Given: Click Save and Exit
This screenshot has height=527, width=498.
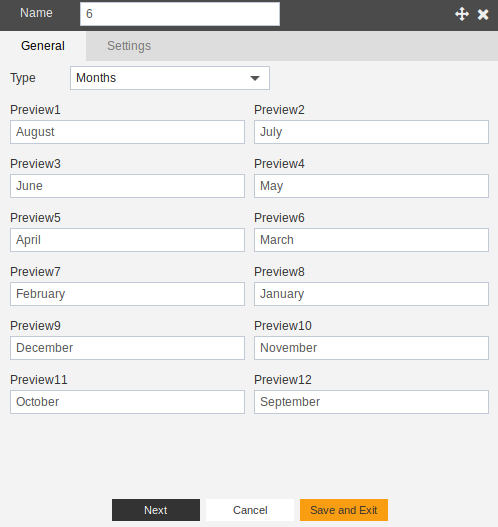Looking at the screenshot, I should 344,510.
